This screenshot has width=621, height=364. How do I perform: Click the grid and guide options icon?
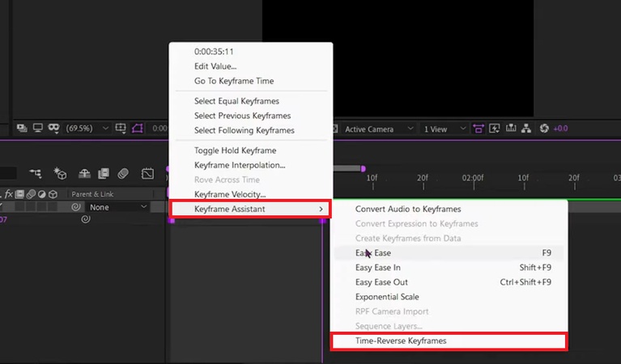pyautogui.click(x=121, y=128)
